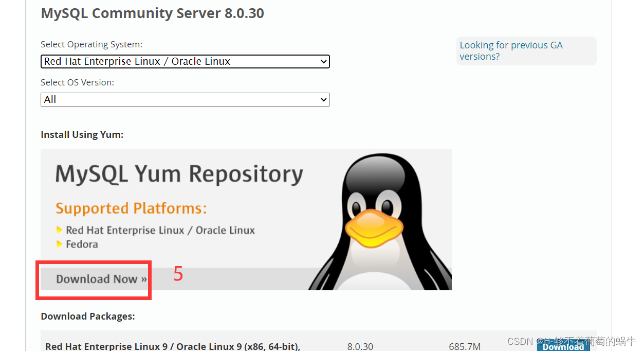The image size is (644, 351).
Task: Click the Download Now » button
Action: (x=101, y=279)
